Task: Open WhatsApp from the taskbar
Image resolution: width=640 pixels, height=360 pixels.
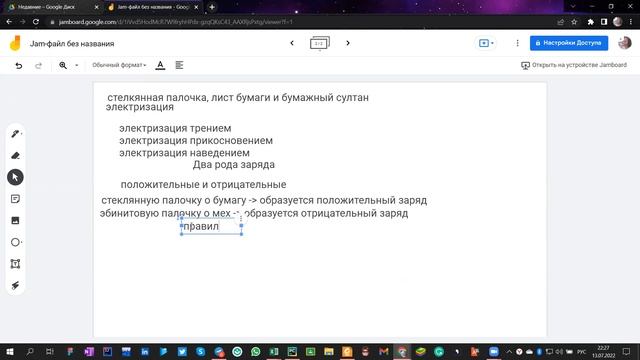Action: pyautogui.click(x=256, y=351)
